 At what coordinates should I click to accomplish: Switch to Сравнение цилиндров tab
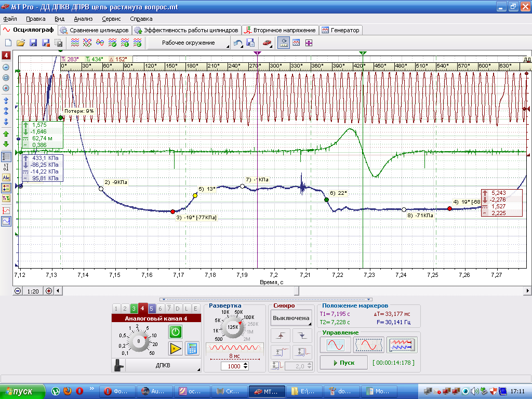(x=95, y=30)
